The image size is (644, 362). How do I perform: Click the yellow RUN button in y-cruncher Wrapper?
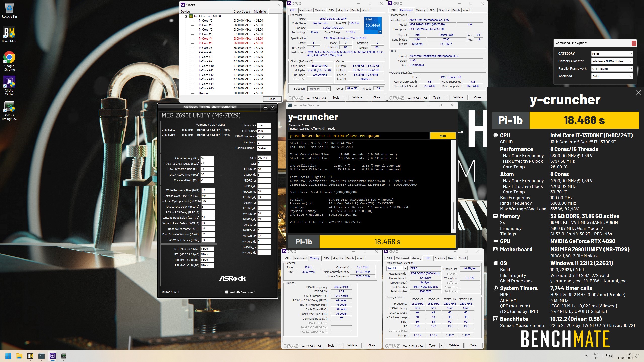[443, 136]
